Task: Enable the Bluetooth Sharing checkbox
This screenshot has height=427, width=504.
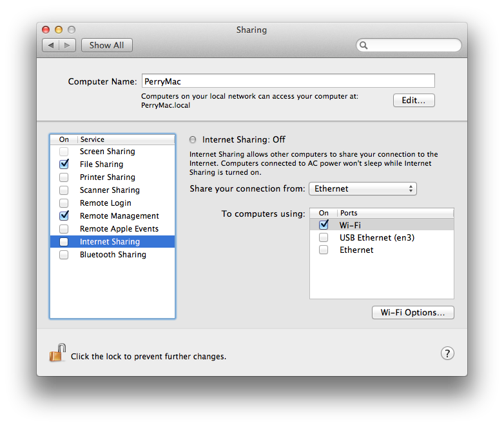Action: [x=64, y=255]
